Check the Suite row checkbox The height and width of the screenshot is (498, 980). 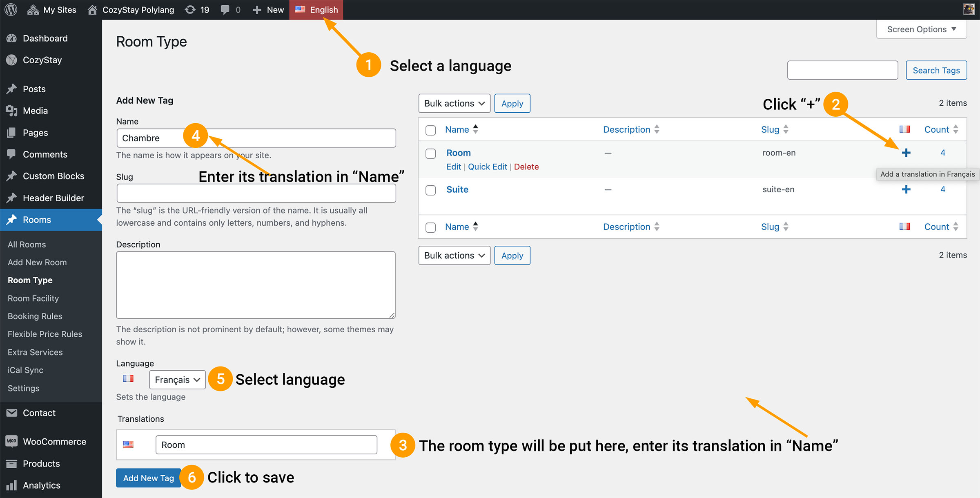click(430, 190)
